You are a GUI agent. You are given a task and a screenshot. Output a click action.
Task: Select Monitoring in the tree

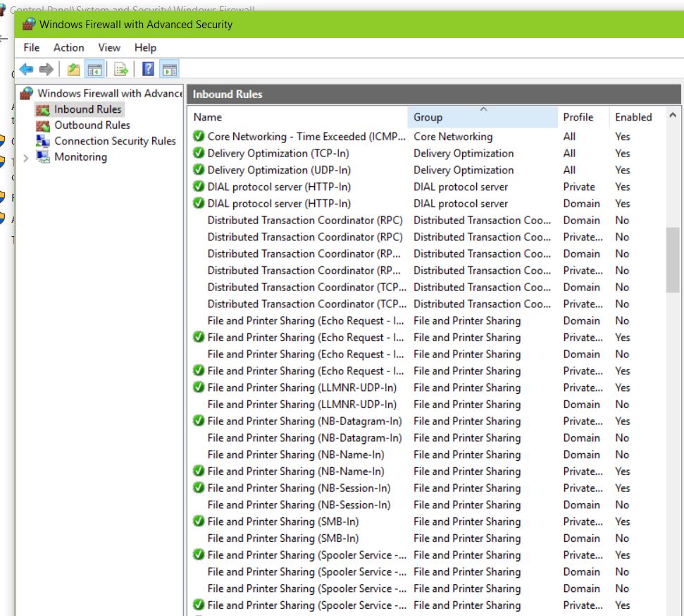[x=81, y=156]
